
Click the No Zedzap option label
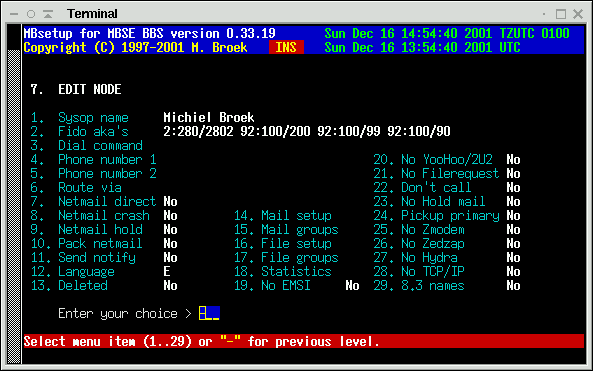tap(433, 243)
